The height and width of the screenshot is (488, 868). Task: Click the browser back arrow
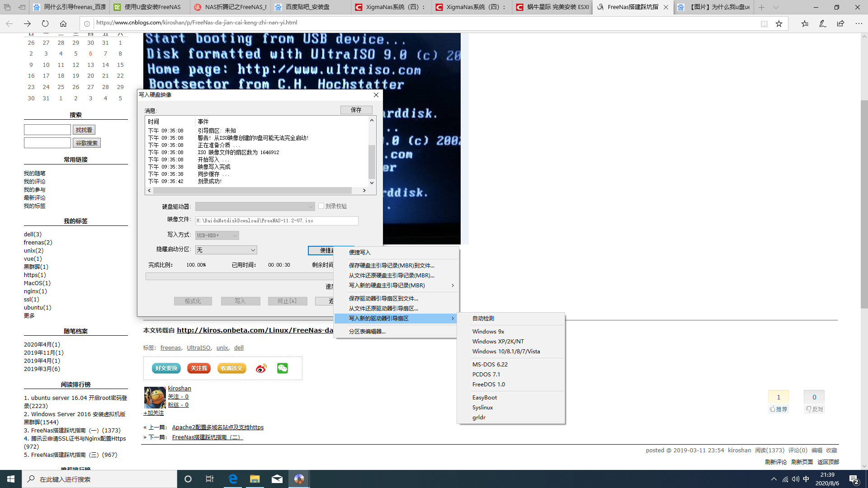[x=9, y=23]
